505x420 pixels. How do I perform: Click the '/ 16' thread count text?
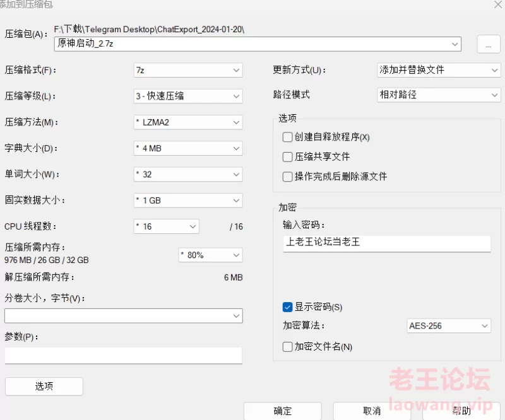(236, 226)
